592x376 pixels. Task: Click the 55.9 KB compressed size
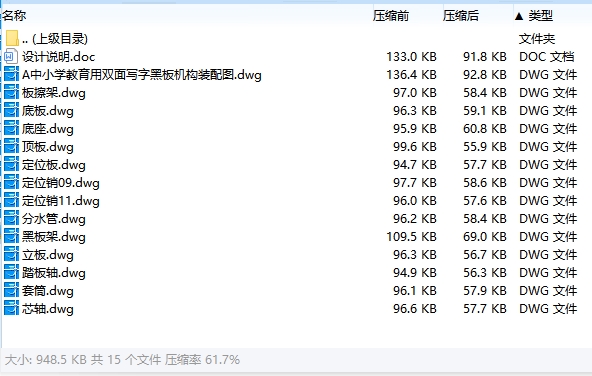[485, 146]
